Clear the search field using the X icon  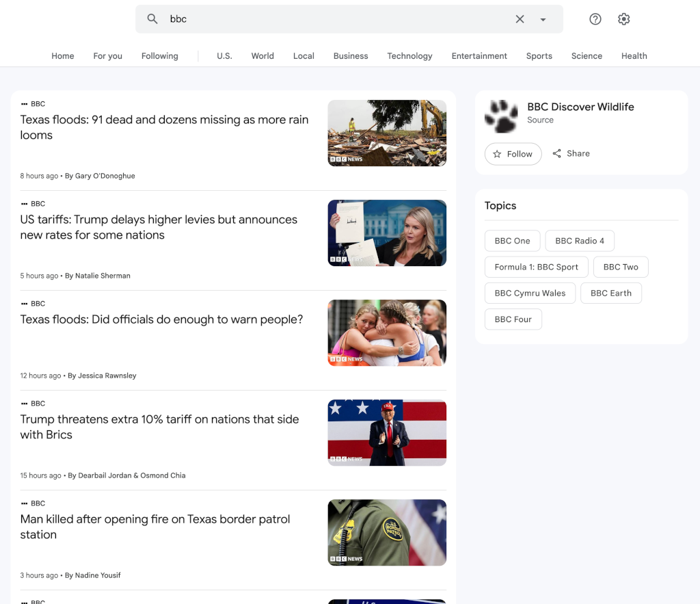click(520, 18)
